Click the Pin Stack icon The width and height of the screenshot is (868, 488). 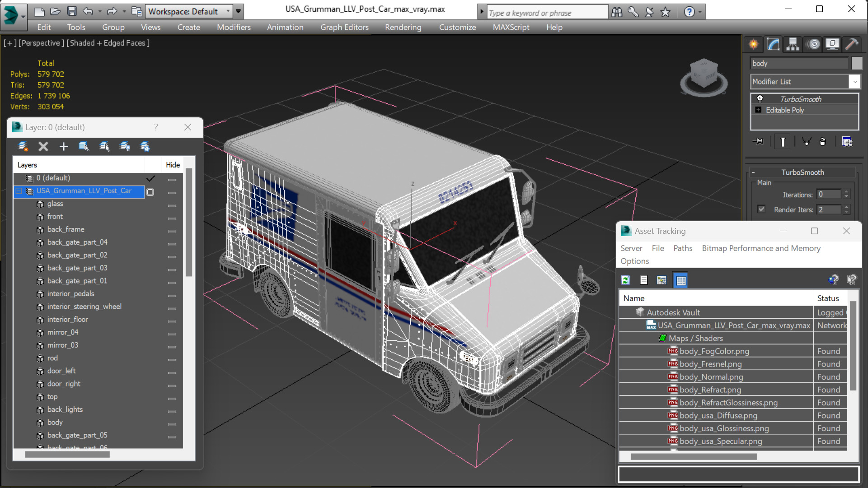759,142
